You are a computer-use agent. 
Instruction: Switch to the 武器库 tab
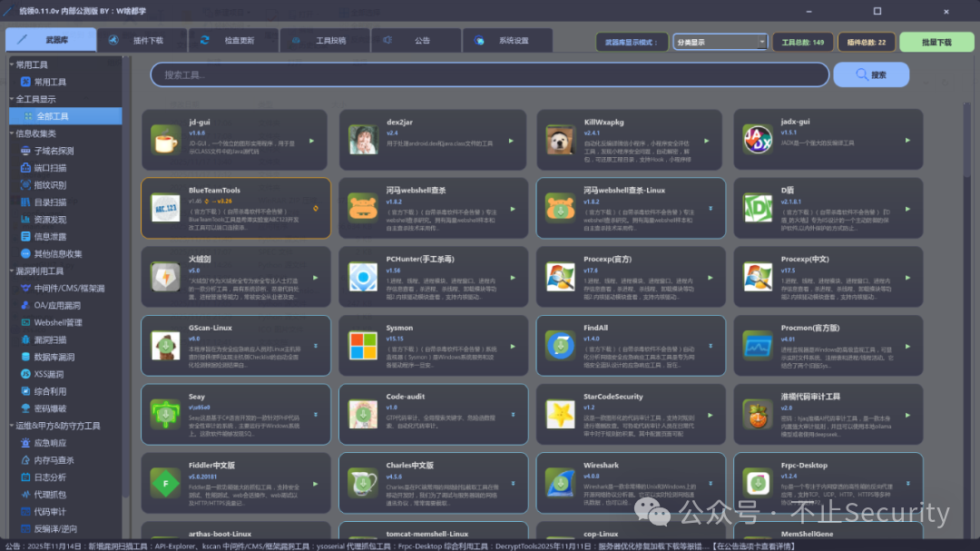[51, 40]
